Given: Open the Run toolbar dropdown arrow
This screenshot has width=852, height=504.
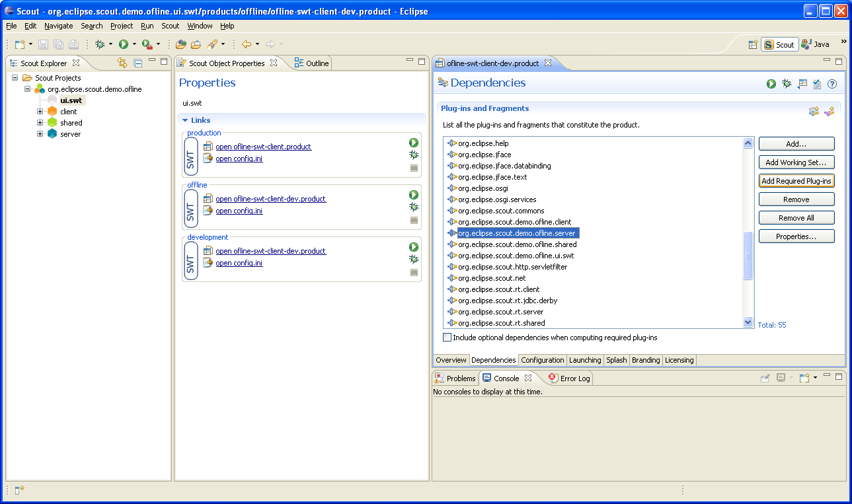Looking at the screenshot, I should tap(134, 44).
